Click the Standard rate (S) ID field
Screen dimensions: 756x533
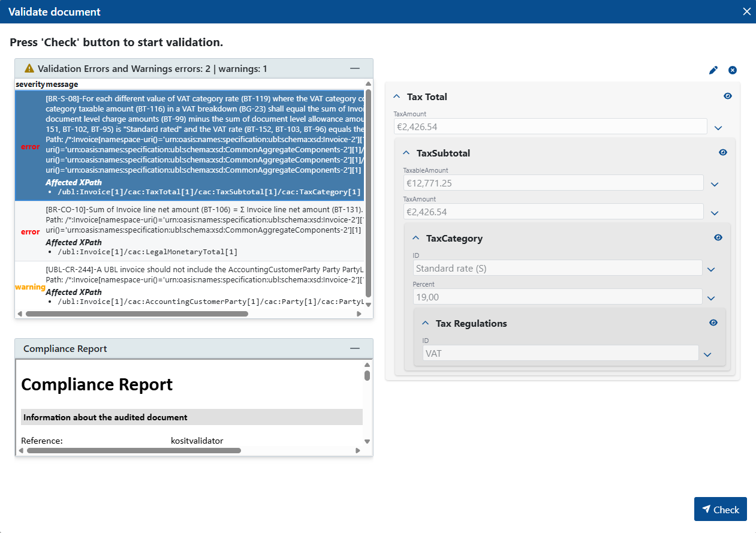558,268
